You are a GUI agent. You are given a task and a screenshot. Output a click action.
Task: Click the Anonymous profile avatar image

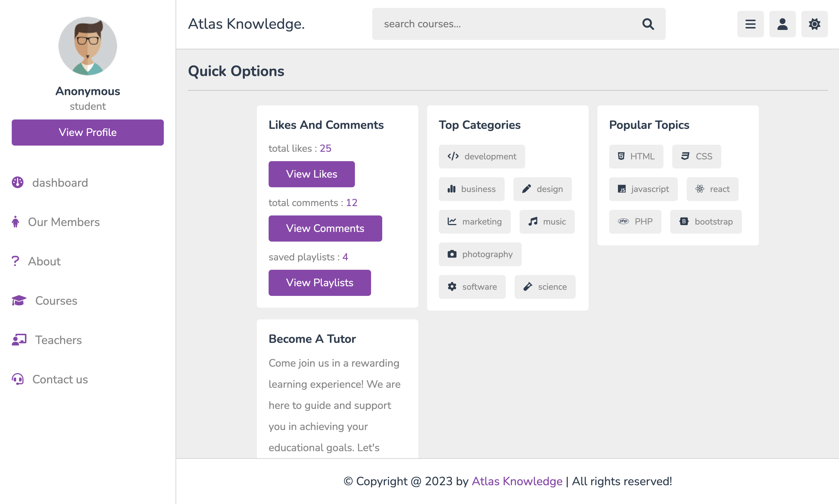pos(88,46)
